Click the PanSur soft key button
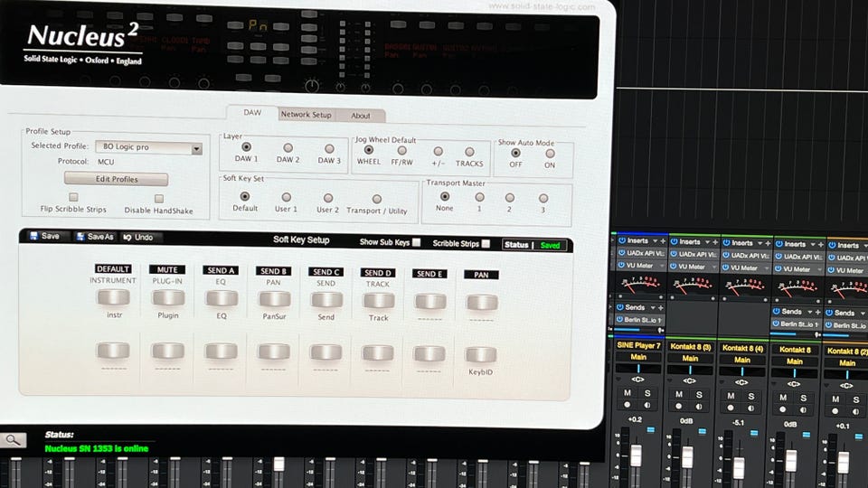 click(x=275, y=299)
